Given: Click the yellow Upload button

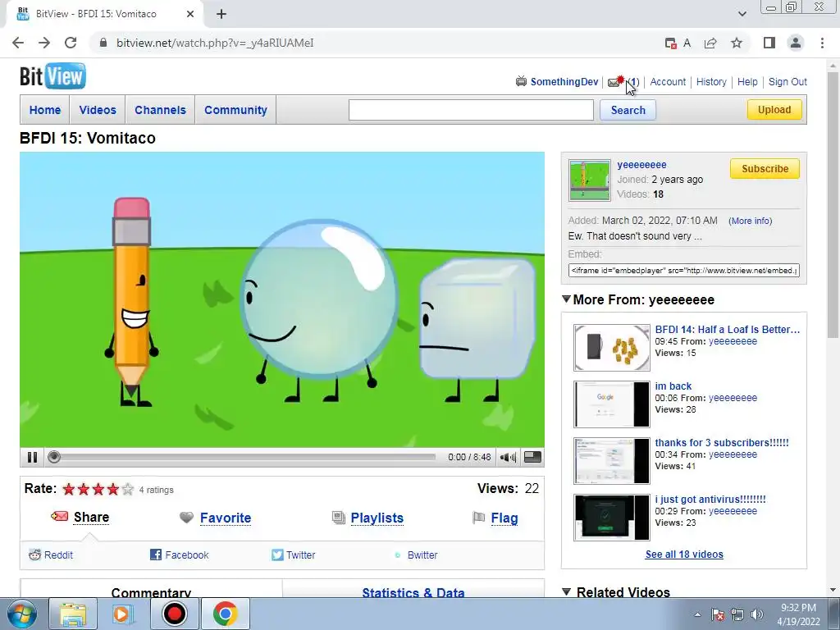Looking at the screenshot, I should (x=774, y=110).
